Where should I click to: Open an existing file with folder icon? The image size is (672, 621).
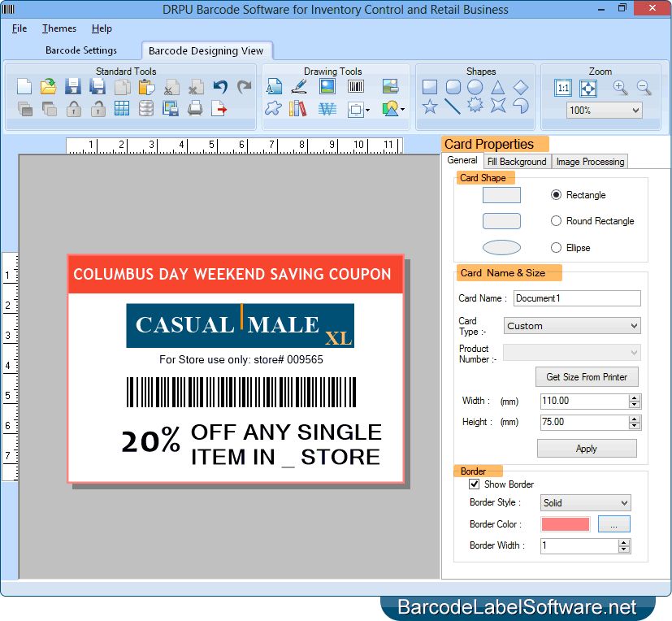(x=49, y=87)
